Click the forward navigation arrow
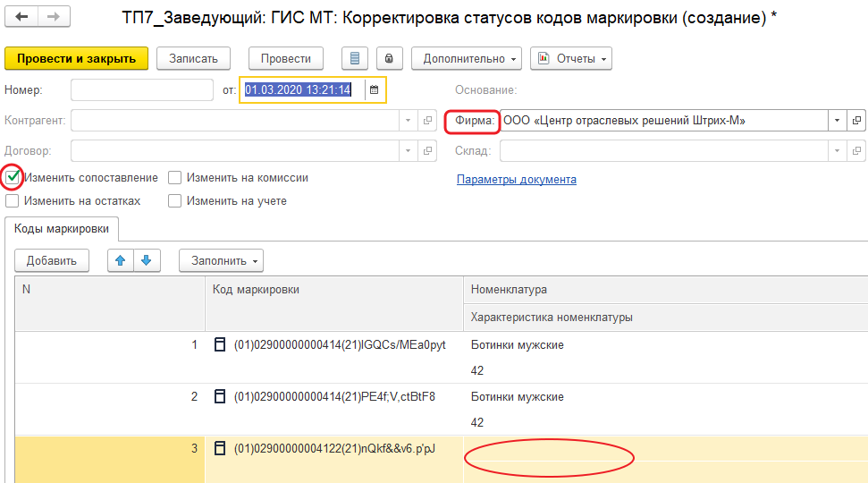 (53, 18)
